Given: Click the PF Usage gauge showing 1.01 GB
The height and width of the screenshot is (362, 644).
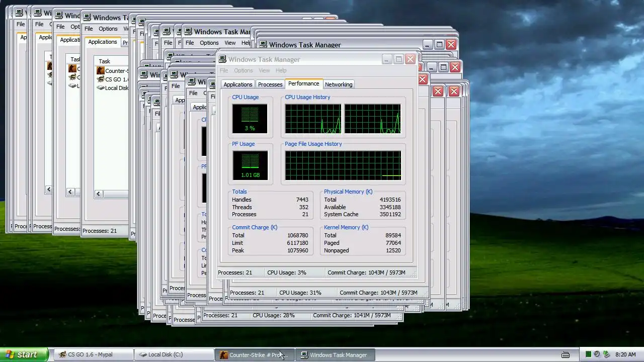Looking at the screenshot, I should 250,165.
